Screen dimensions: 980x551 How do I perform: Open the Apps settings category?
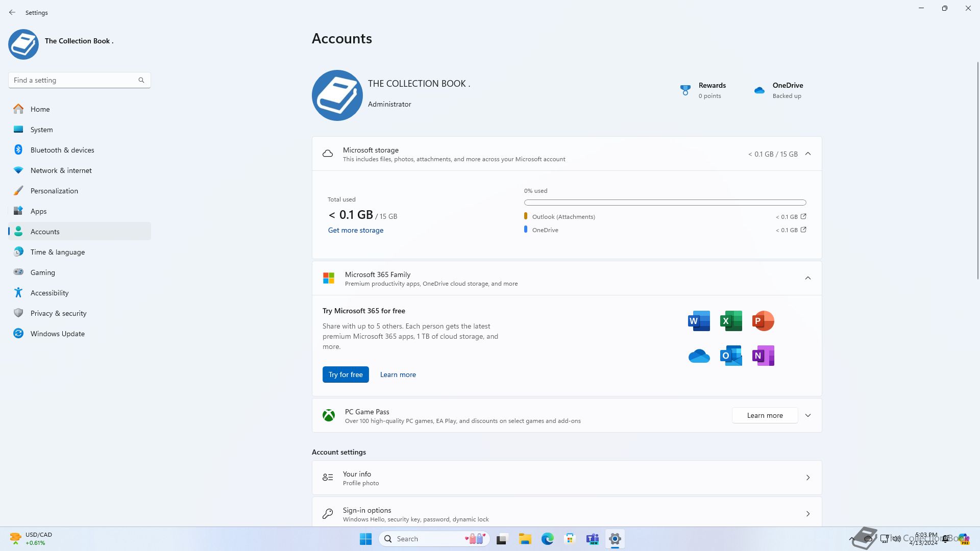click(80, 211)
